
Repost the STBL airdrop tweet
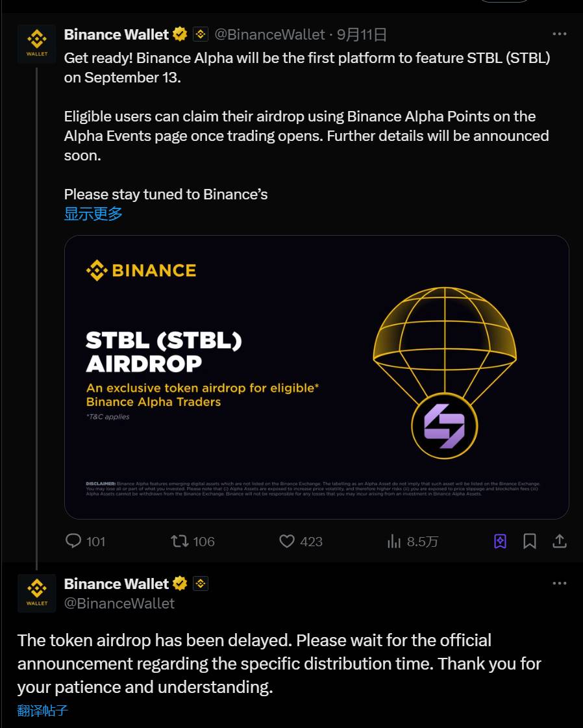[x=180, y=541]
